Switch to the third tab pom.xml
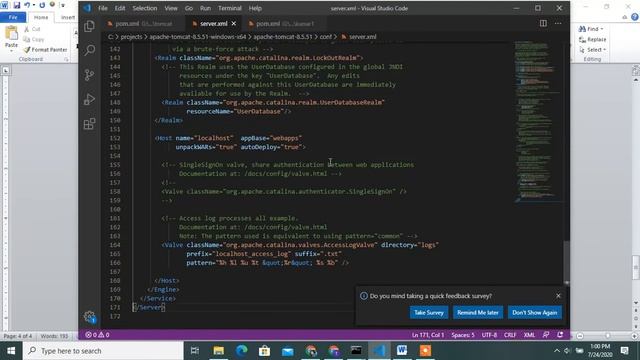The image size is (640, 360). 284,24
